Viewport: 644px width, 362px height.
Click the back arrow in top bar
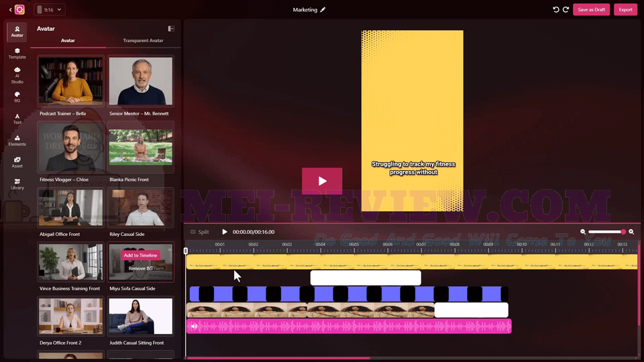[x=10, y=9]
